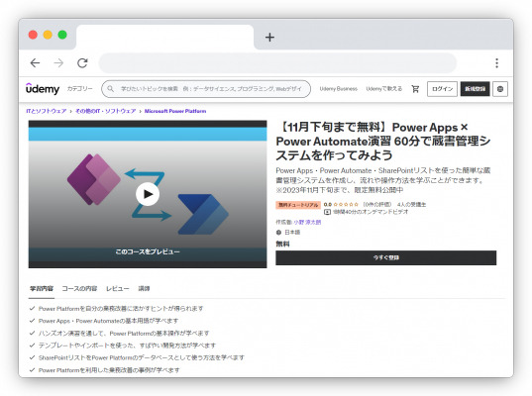Click the globe language icon button

(x=500, y=89)
